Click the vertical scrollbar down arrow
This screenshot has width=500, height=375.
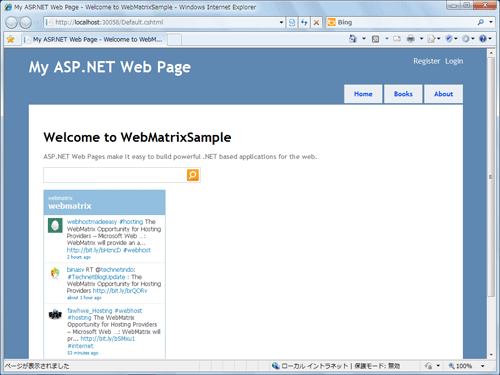[491, 355]
